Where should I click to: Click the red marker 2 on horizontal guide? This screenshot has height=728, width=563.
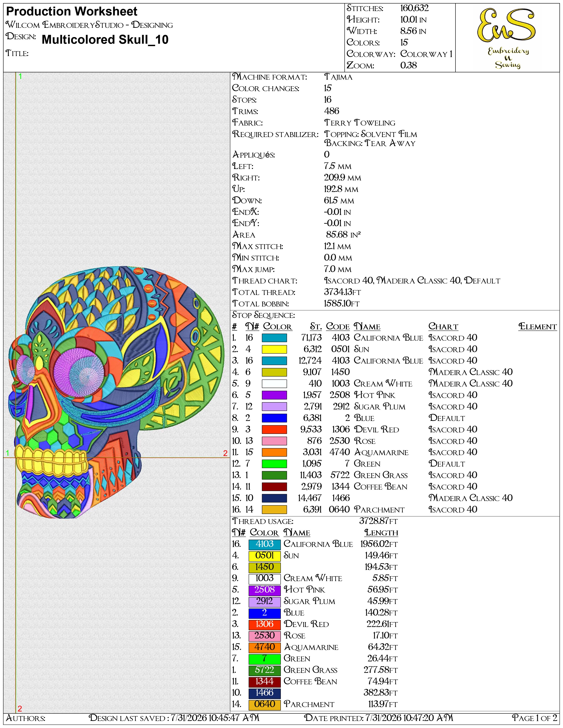coord(225,453)
